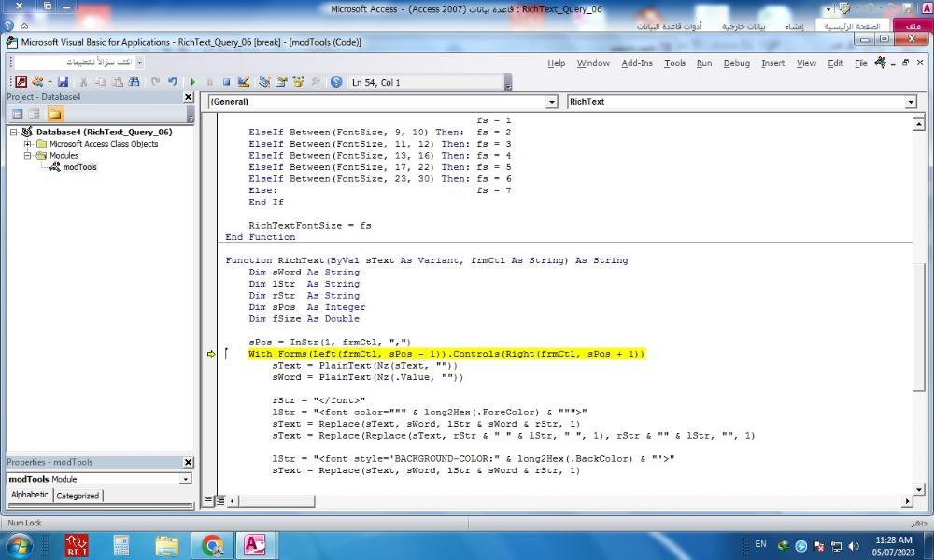Viewport: 934px width, 560px height.
Task: Click the code window horizontal scroll left arrow
Action: 233,501
